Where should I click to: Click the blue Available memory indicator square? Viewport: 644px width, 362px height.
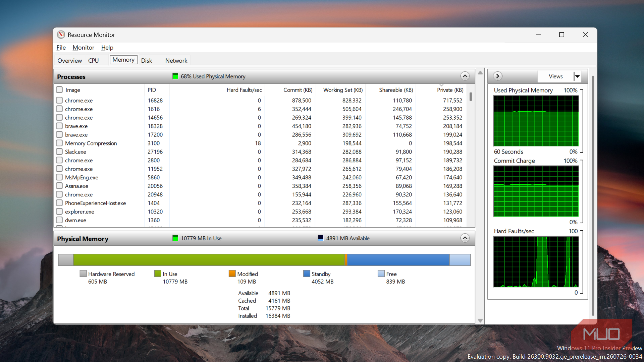click(321, 238)
